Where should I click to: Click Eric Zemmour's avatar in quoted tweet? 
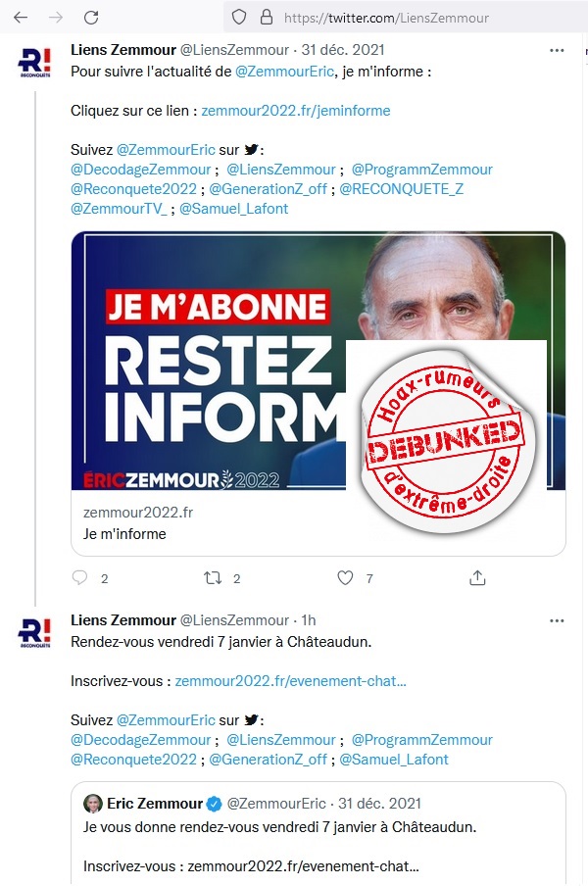pyautogui.click(x=93, y=804)
